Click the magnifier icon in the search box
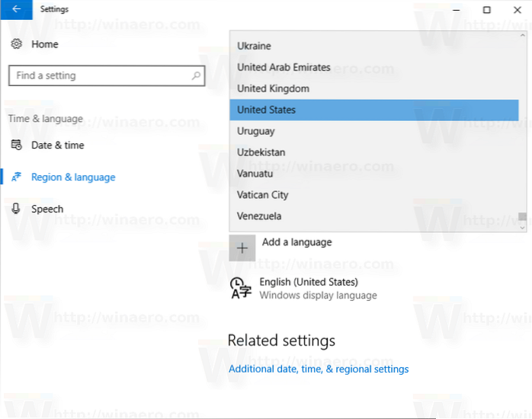This screenshot has height=419, width=532. tap(196, 75)
